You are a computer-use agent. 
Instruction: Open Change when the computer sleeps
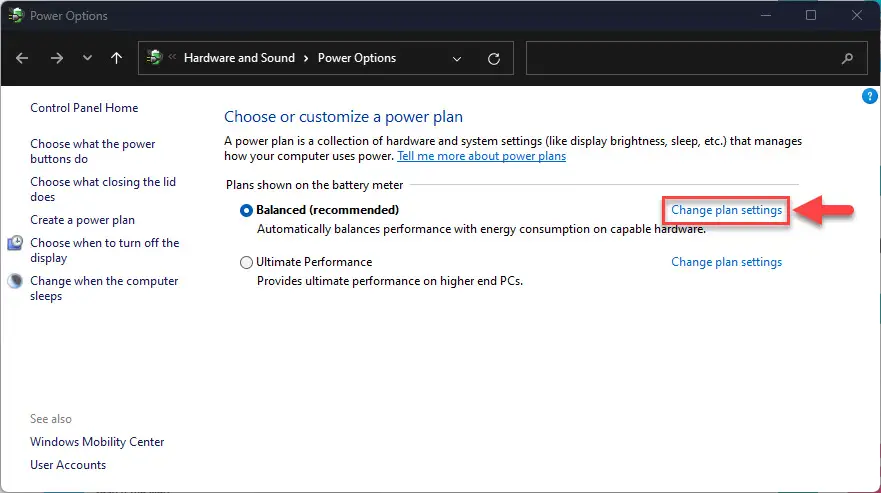click(104, 288)
